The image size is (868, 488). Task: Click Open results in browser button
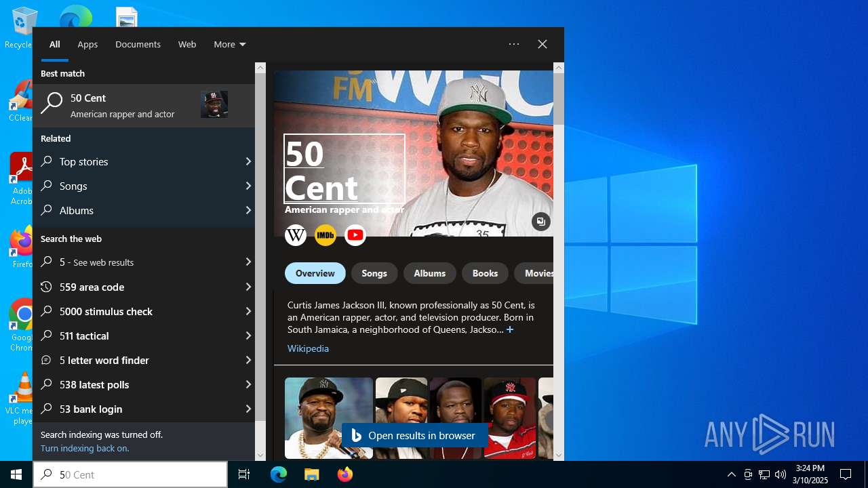(414, 435)
